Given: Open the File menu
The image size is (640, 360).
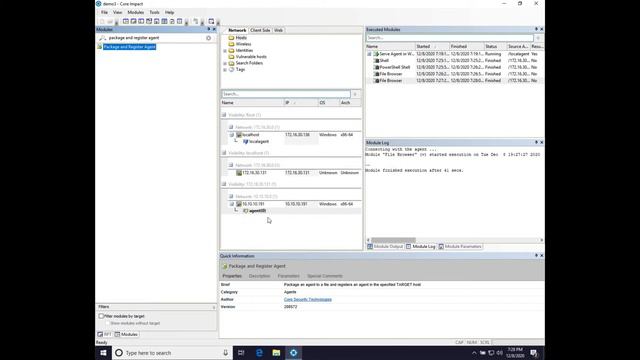Looking at the screenshot, I should point(104,13).
